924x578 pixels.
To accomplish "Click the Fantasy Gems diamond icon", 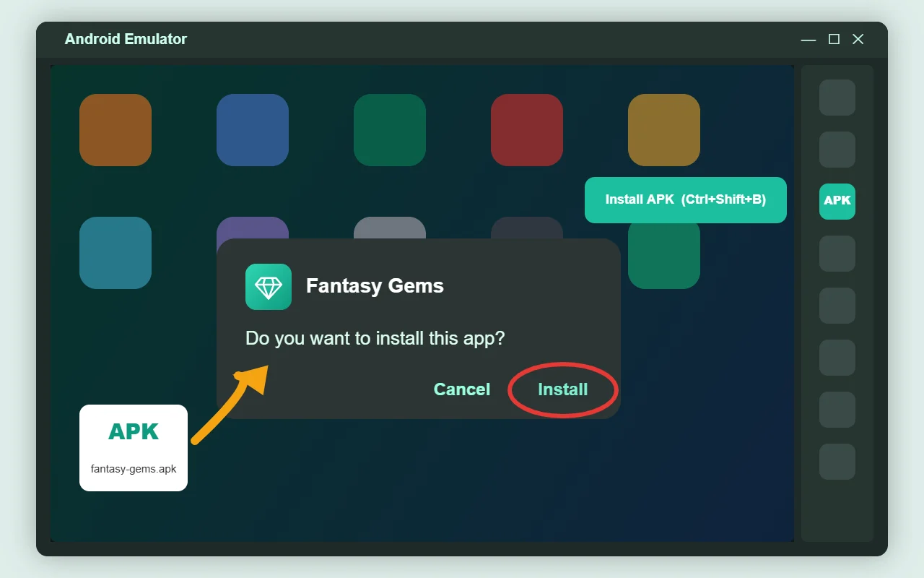I will pyautogui.click(x=269, y=287).
